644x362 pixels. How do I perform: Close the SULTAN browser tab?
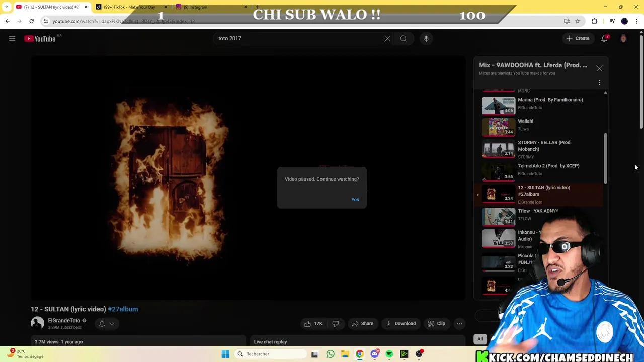[x=86, y=7]
